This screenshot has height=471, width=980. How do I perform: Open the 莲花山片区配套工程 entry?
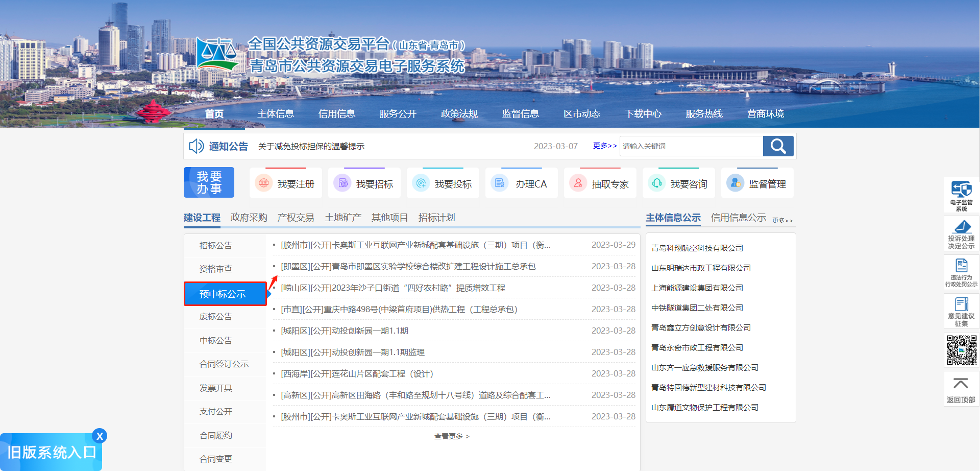pyautogui.click(x=357, y=374)
